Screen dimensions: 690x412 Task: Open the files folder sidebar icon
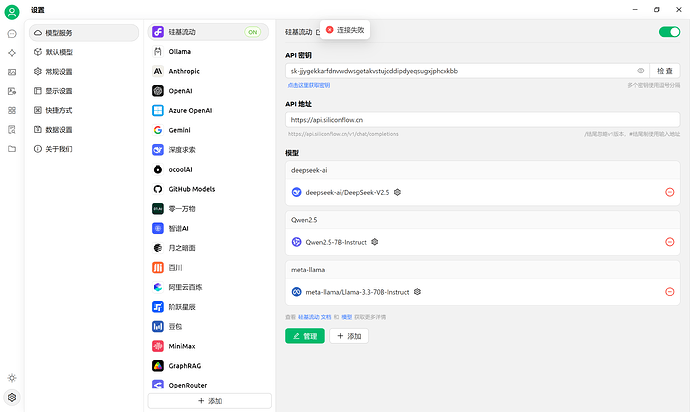12,149
